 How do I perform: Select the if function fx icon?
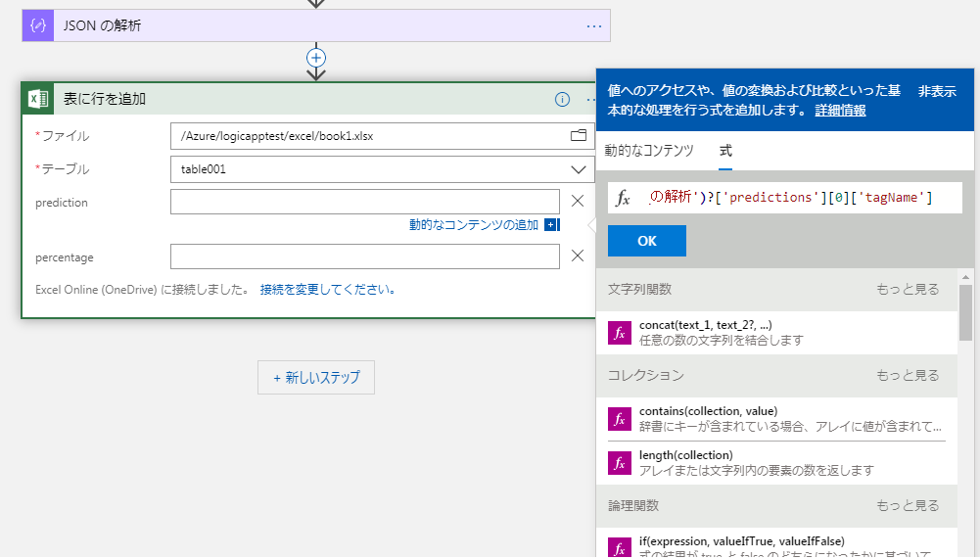pos(620,548)
